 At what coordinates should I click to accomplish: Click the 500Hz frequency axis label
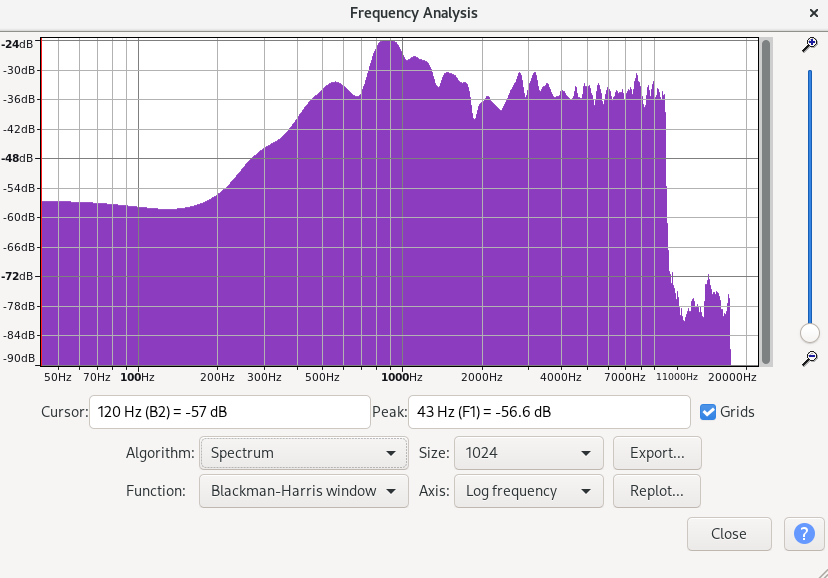coord(322,377)
